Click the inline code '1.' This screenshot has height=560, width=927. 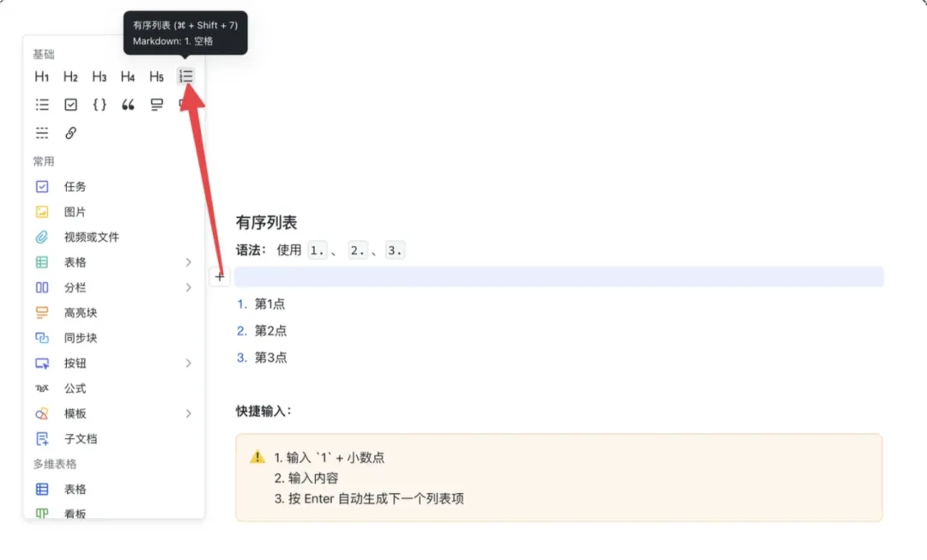[317, 250]
